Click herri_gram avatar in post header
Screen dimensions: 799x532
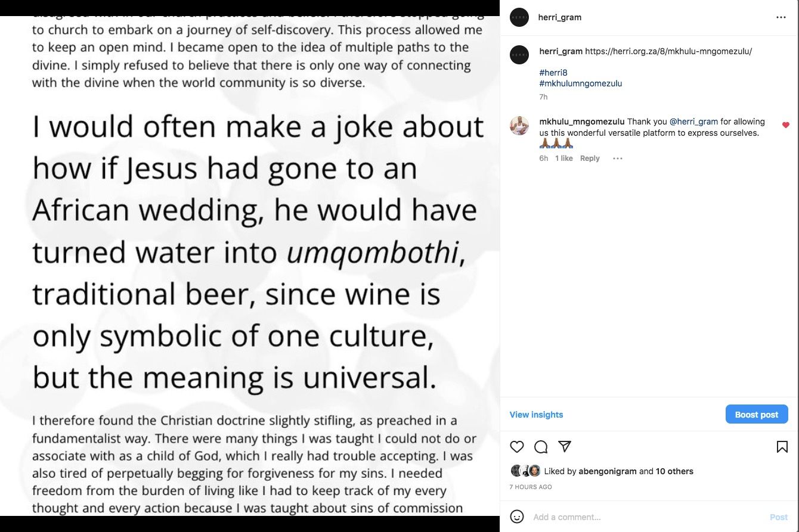tap(519, 18)
